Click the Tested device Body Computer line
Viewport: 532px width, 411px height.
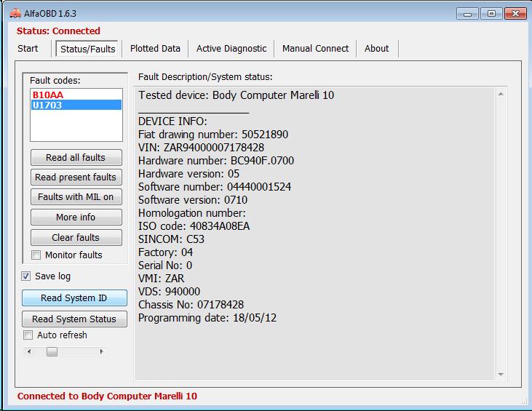236,95
